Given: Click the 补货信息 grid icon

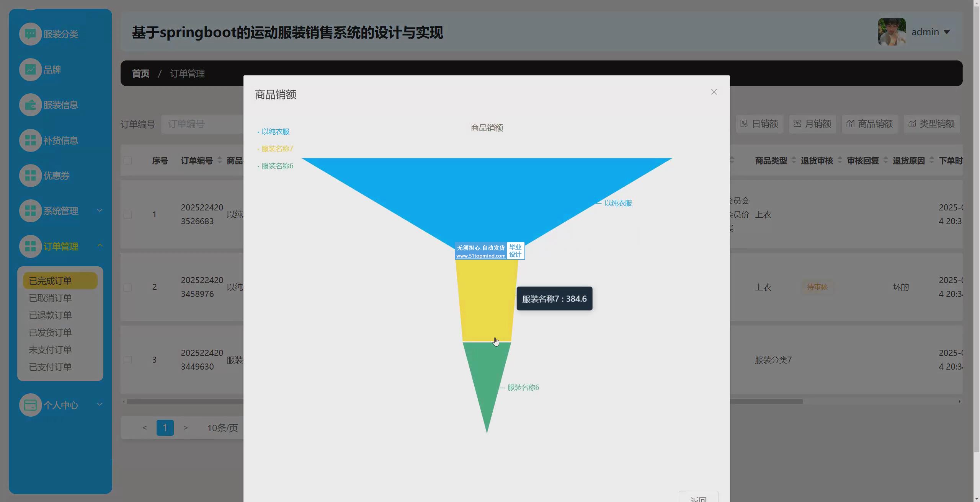Looking at the screenshot, I should tap(30, 140).
